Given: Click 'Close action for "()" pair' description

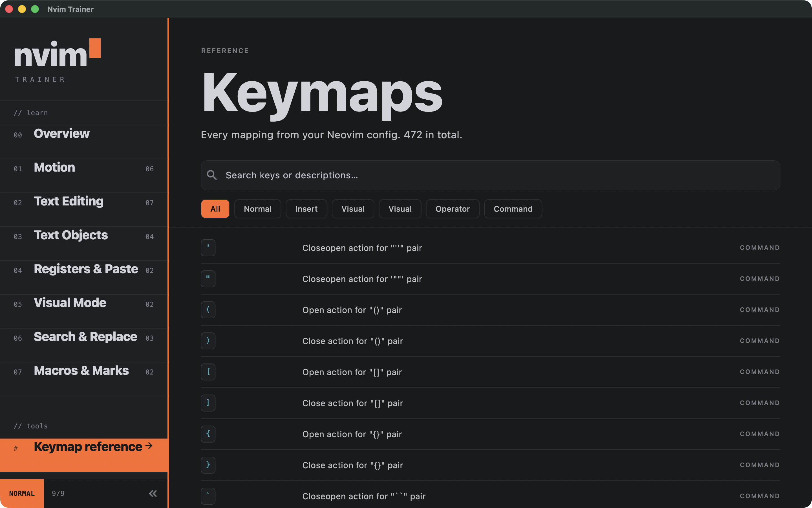Looking at the screenshot, I should (353, 341).
